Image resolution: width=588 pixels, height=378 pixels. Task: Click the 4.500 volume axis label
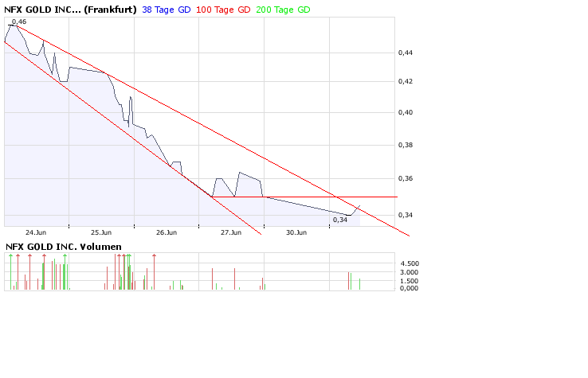pos(409,263)
